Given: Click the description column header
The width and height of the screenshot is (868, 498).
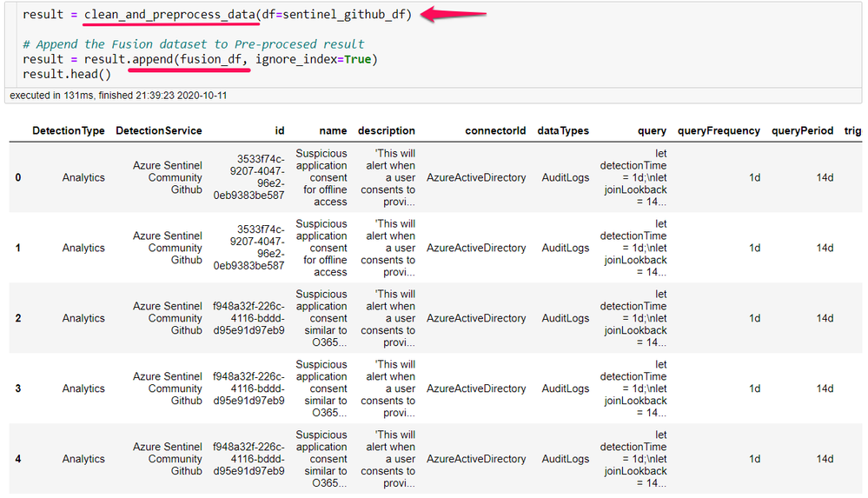Looking at the screenshot, I should 387,130.
